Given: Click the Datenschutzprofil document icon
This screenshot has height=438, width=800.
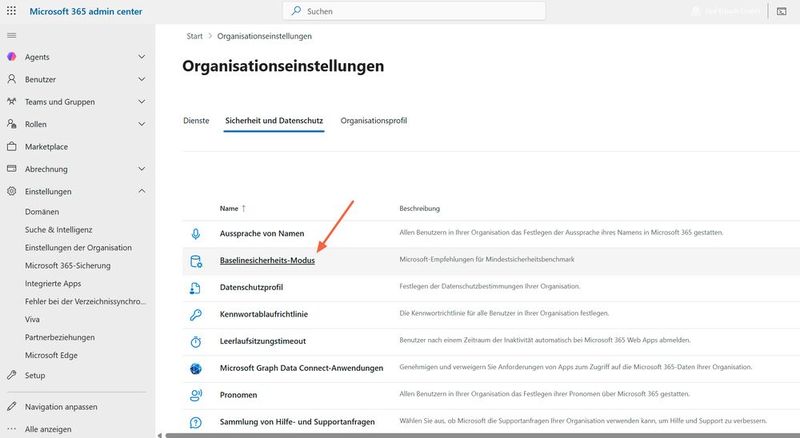Looking at the screenshot, I should click(x=195, y=288).
